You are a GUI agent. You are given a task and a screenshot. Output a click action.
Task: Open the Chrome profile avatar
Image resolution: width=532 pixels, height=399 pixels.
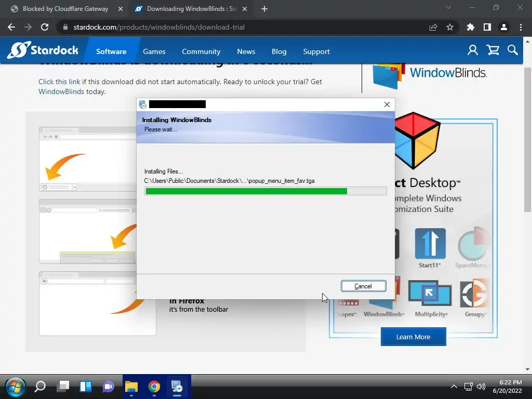point(504,27)
